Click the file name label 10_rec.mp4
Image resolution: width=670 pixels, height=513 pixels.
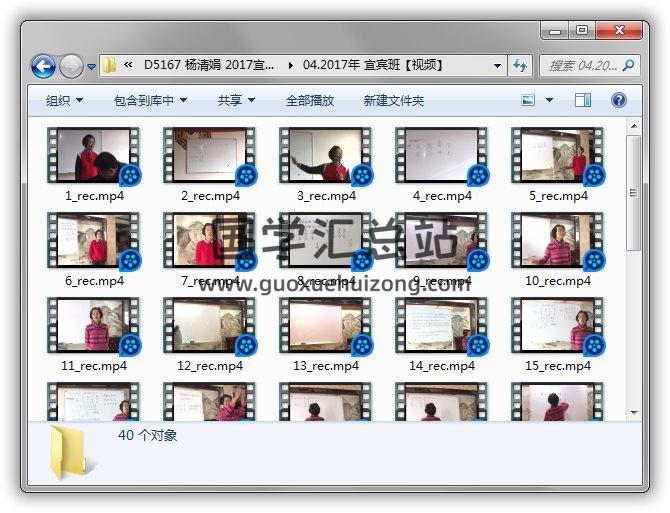coord(558,281)
